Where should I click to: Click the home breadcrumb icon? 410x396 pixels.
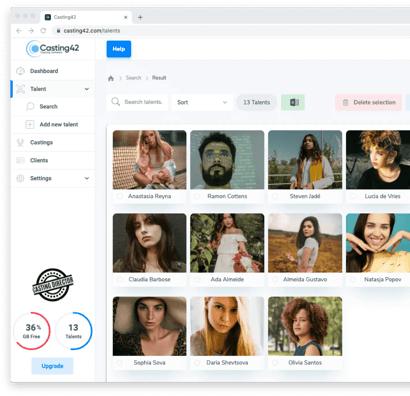tap(111, 78)
